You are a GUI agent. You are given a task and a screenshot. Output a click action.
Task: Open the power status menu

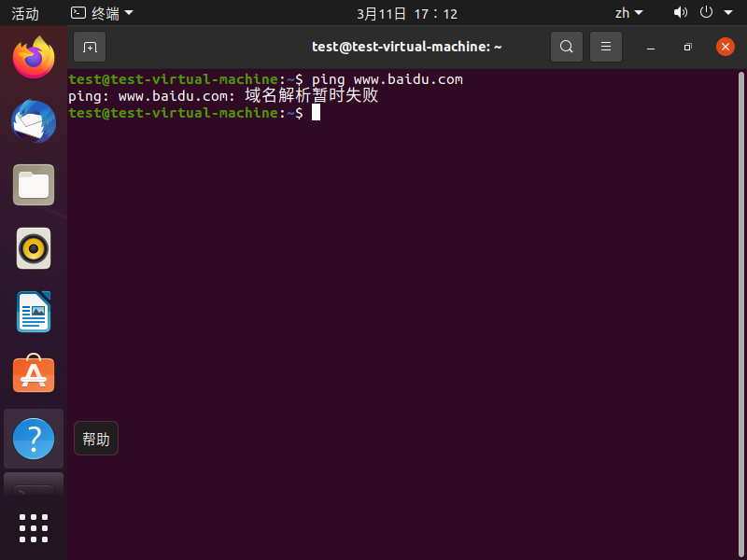(707, 12)
